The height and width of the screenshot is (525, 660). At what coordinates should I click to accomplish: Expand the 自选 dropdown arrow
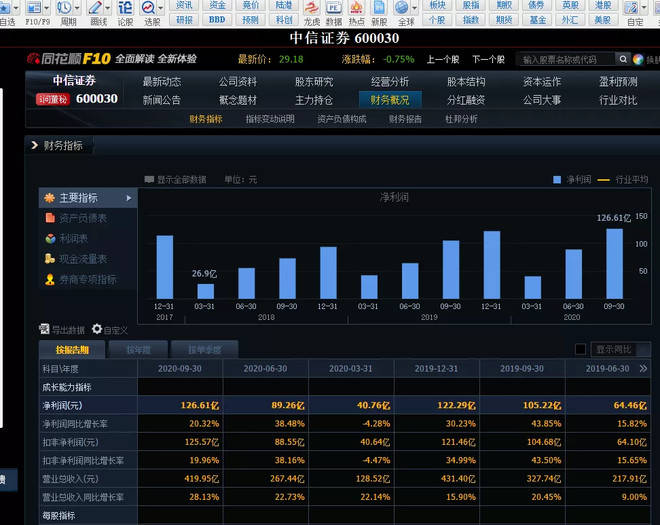[16, 8]
